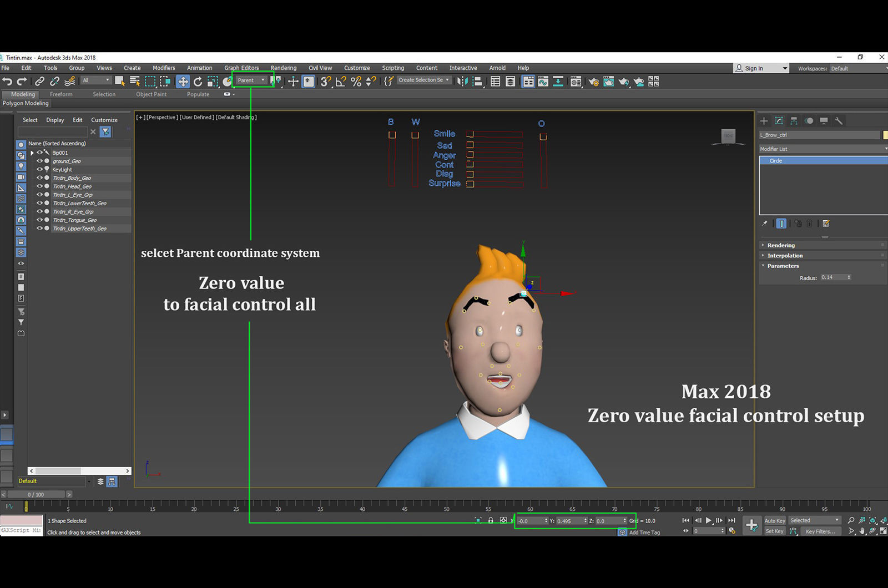Click the Polygon Modeling panel label

point(26,103)
